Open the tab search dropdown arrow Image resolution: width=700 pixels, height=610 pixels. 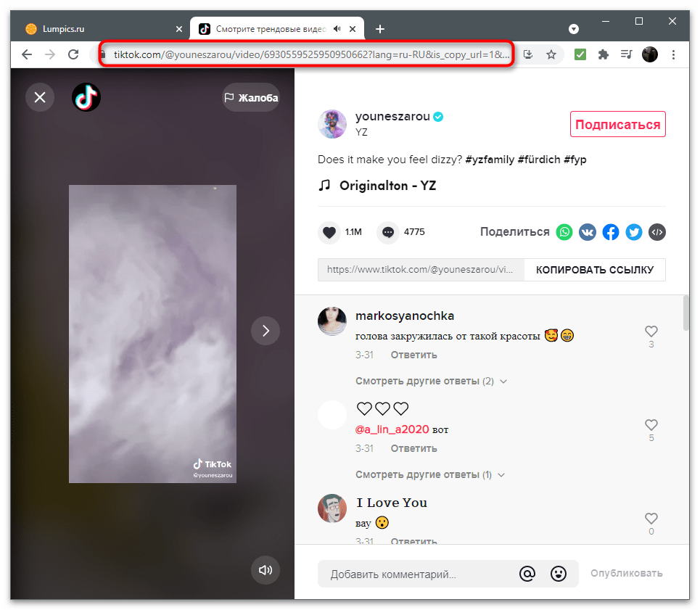click(574, 29)
